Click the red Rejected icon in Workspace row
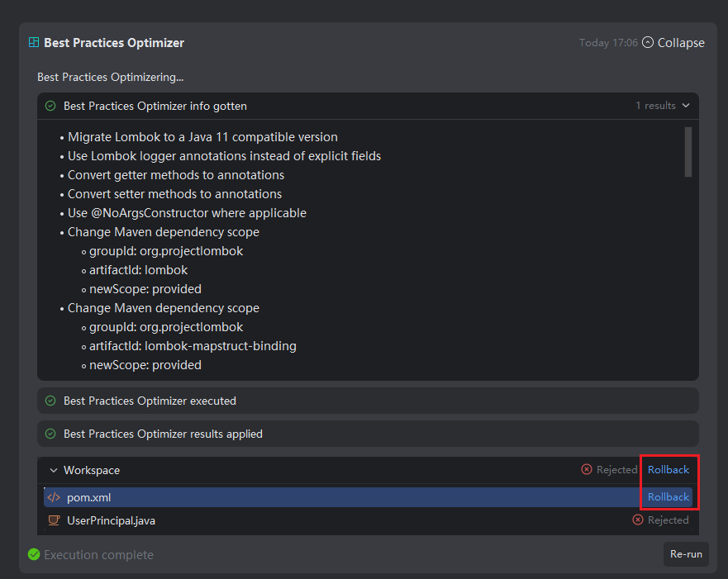728x579 pixels. [x=587, y=469]
